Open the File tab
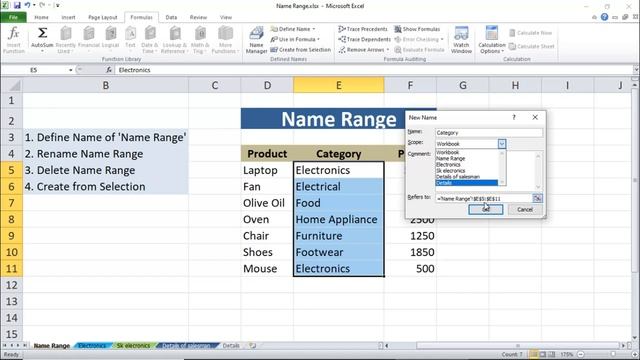 tap(13, 17)
